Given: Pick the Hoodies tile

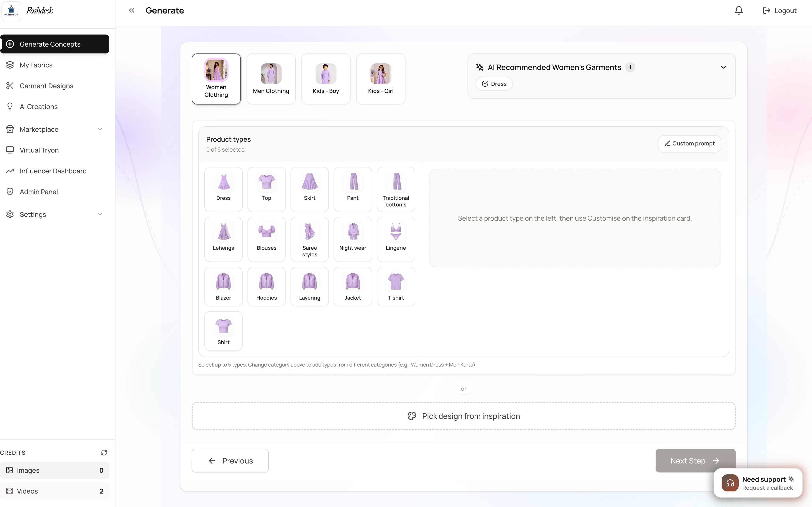Looking at the screenshot, I should click(x=267, y=287).
